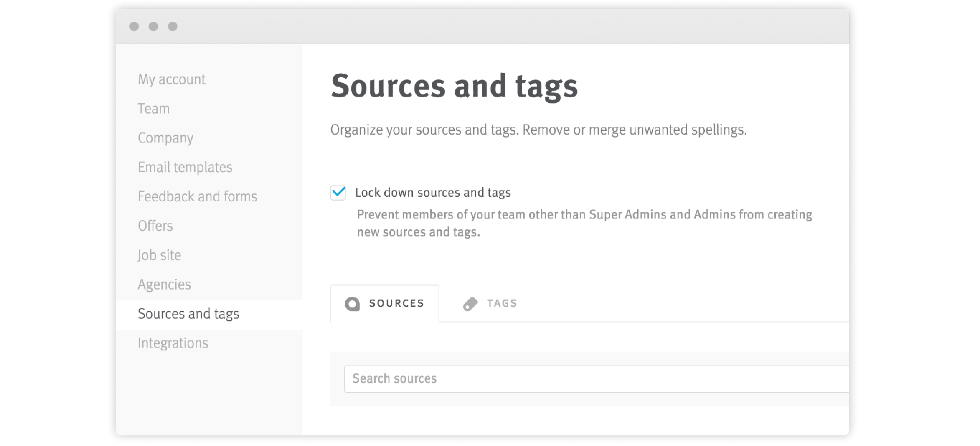Click the first gray window control dot

click(134, 26)
